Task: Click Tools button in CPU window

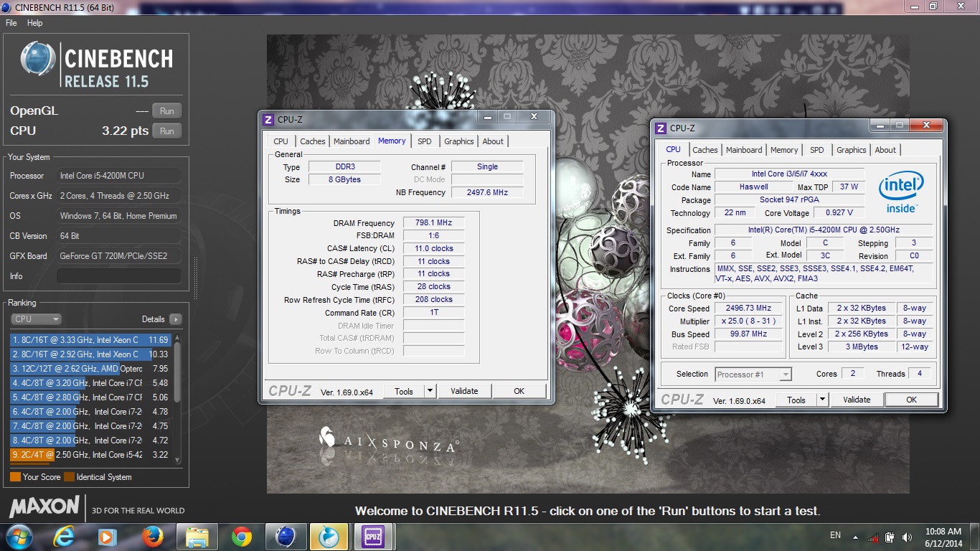Action: [x=796, y=400]
